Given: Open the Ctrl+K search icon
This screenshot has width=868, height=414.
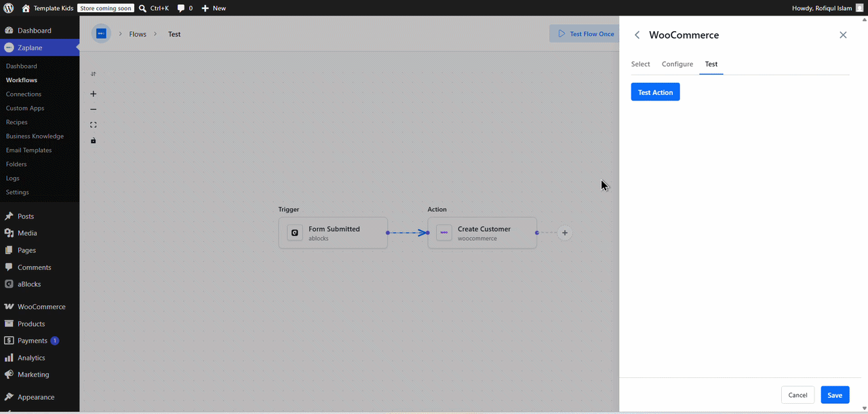Looking at the screenshot, I should [142, 8].
